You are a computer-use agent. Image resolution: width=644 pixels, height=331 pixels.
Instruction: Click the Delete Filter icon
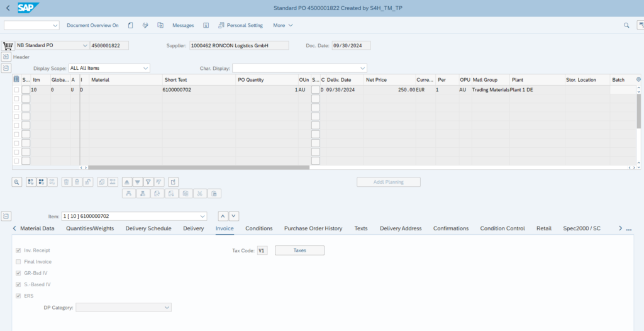(159, 182)
